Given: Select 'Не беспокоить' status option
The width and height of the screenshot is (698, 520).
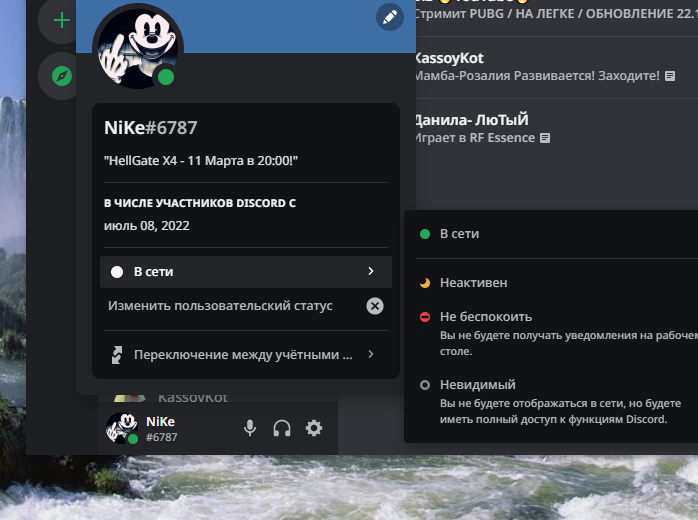Looking at the screenshot, I should point(551,333).
